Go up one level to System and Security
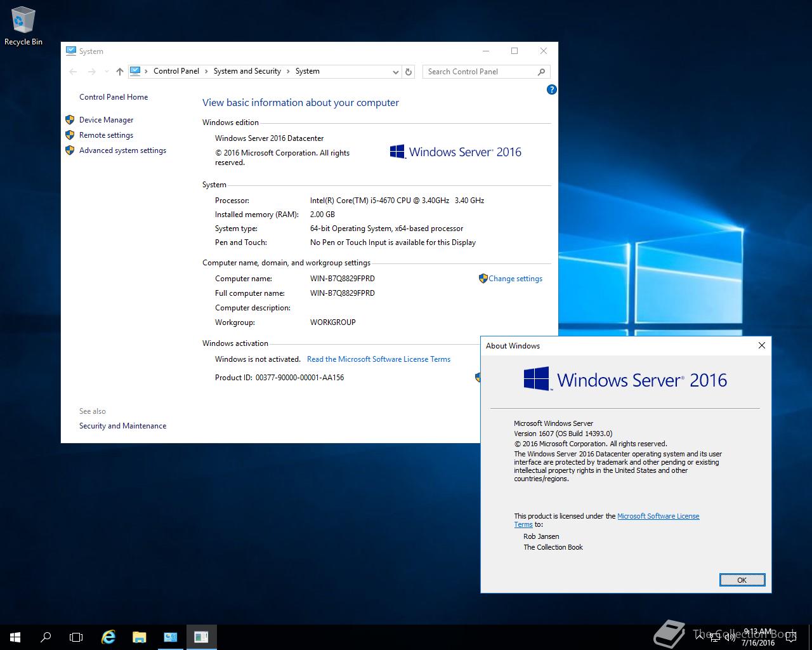This screenshot has height=650, width=812. [119, 72]
